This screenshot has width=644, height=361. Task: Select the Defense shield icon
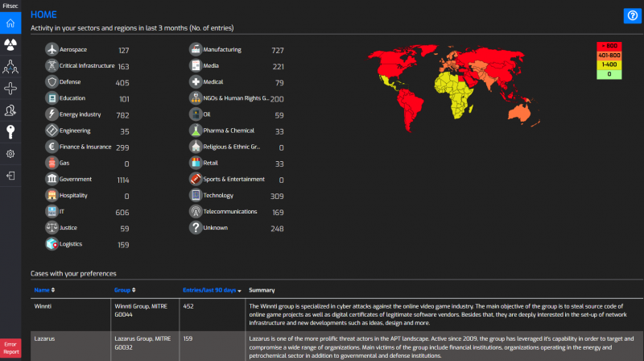(52, 82)
